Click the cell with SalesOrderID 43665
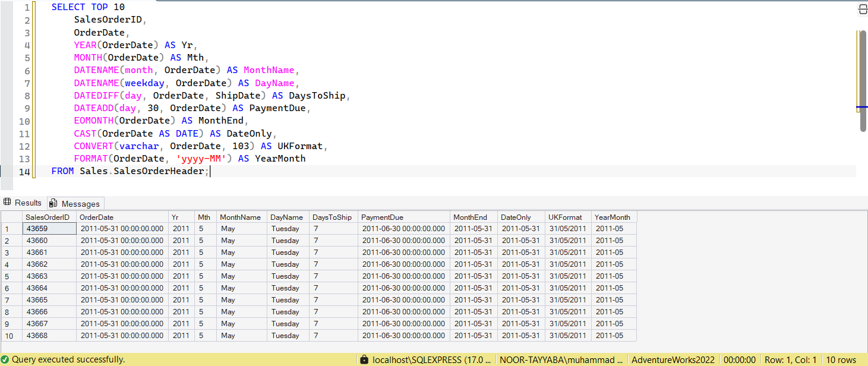This screenshot has width=868, height=366. (x=49, y=300)
